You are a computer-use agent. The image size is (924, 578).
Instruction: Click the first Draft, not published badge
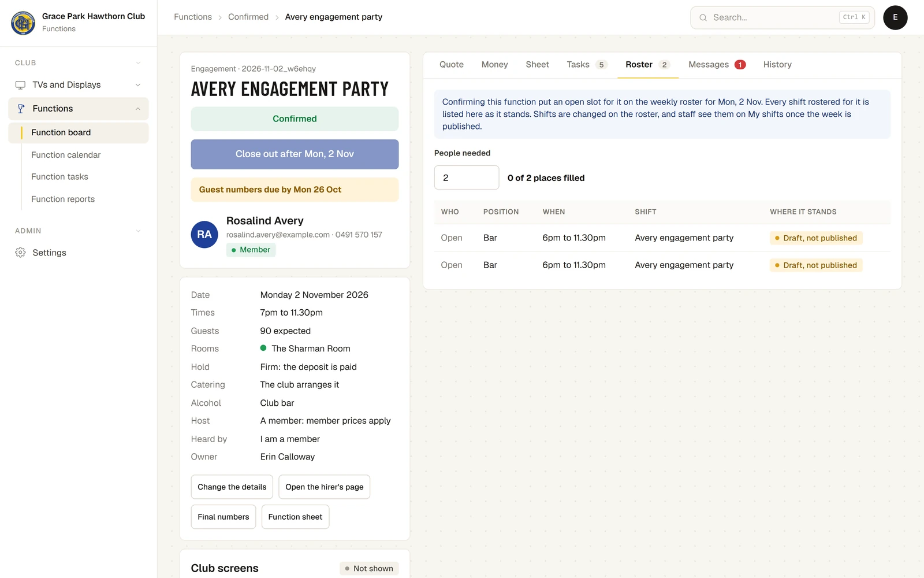(x=816, y=238)
